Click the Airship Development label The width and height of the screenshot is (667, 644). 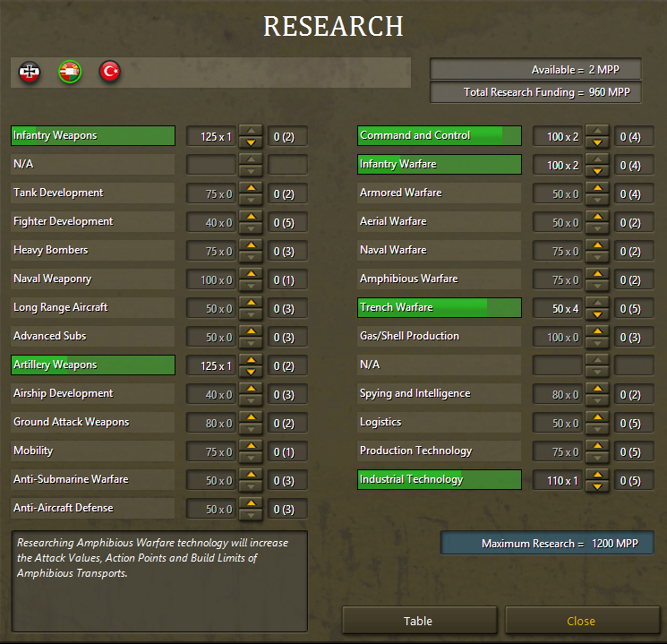(64, 393)
